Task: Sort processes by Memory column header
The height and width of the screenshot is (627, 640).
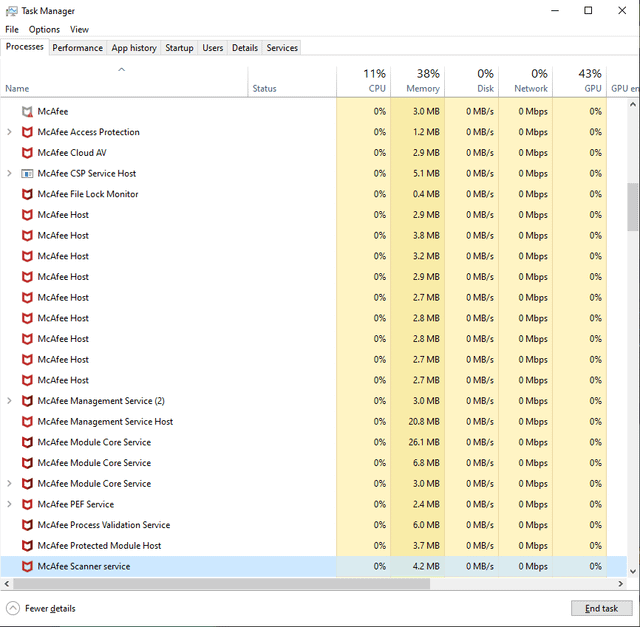Action: tap(417, 82)
